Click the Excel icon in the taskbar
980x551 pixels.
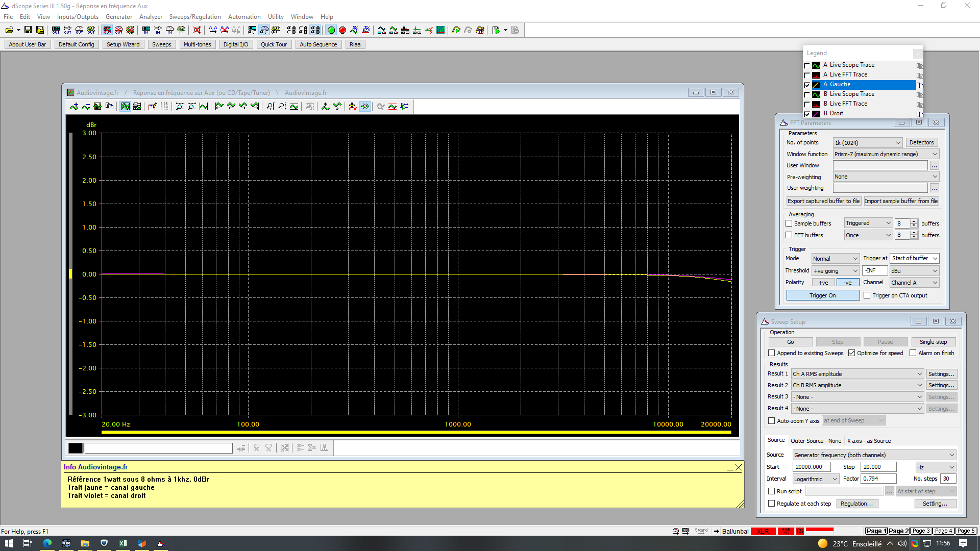[123, 543]
